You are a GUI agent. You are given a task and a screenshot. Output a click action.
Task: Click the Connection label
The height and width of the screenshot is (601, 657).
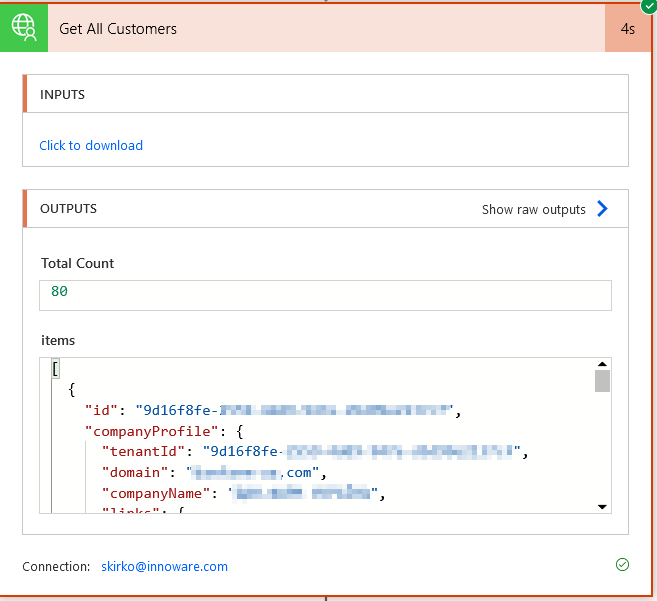click(56, 567)
